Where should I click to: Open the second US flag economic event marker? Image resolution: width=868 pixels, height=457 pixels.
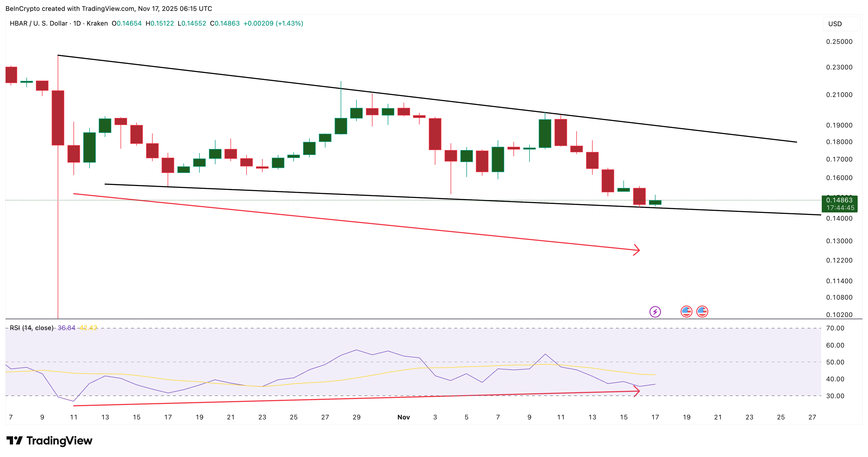click(703, 312)
